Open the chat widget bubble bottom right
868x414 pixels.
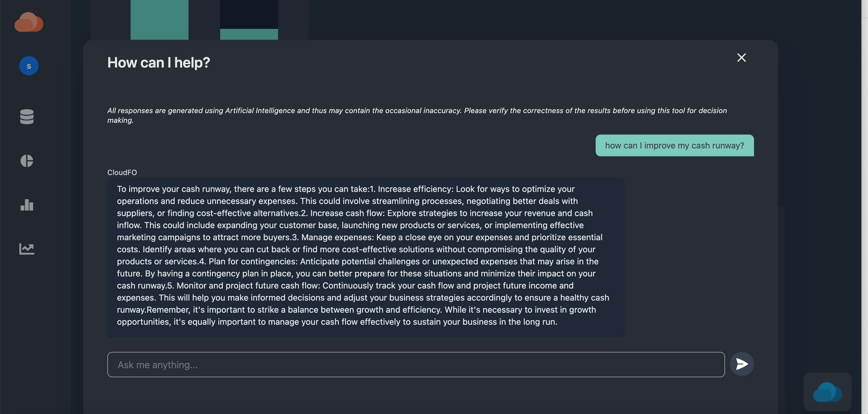pyautogui.click(x=827, y=391)
